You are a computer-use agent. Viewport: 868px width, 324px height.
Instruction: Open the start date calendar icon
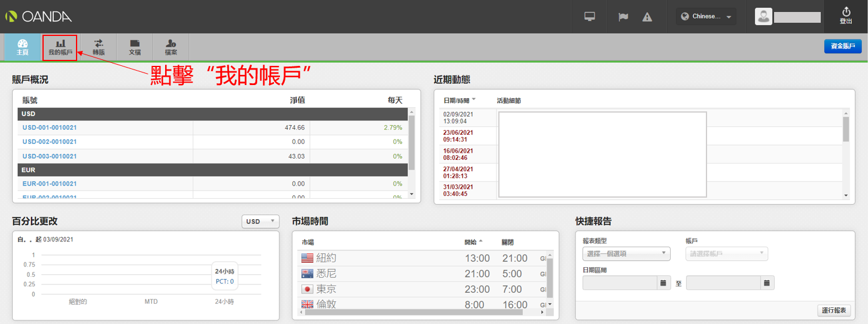pyautogui.click(x=663, y=282)
